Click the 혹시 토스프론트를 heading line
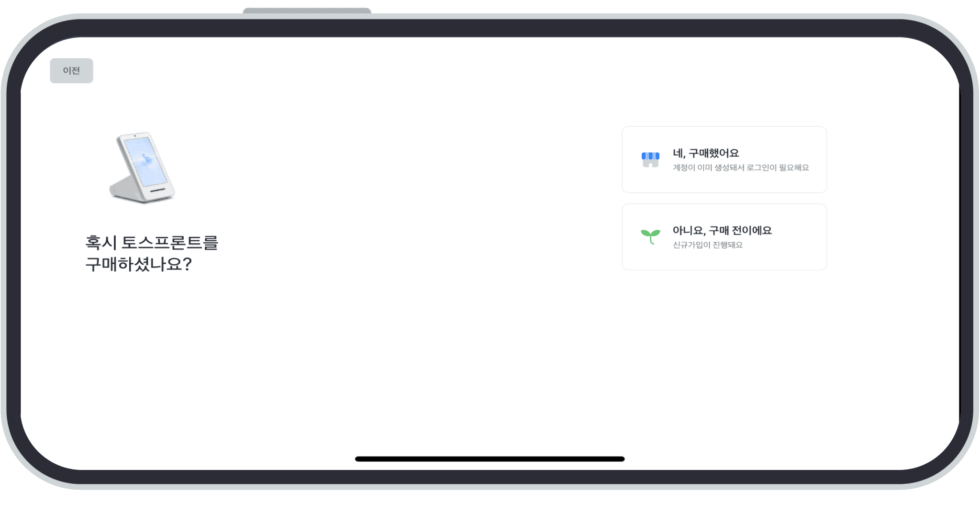The width and height of the screenshot is (980, 514). point(152,243)
